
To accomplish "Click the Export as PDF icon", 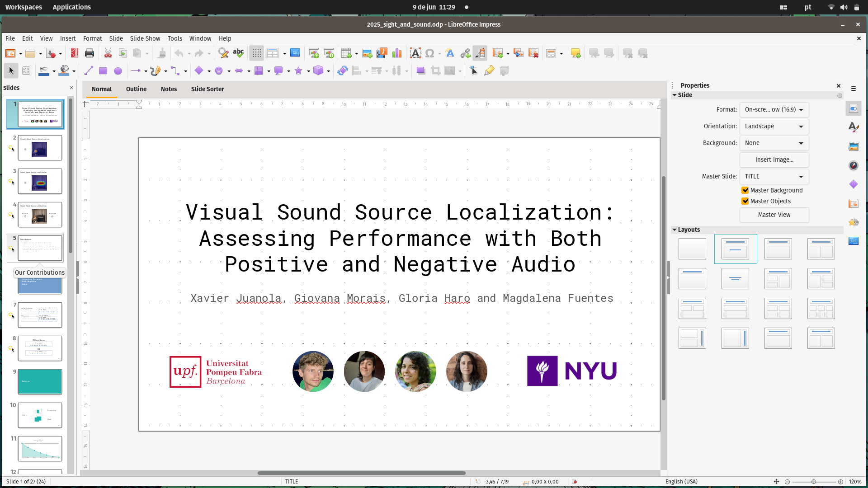I will (75, 53).
